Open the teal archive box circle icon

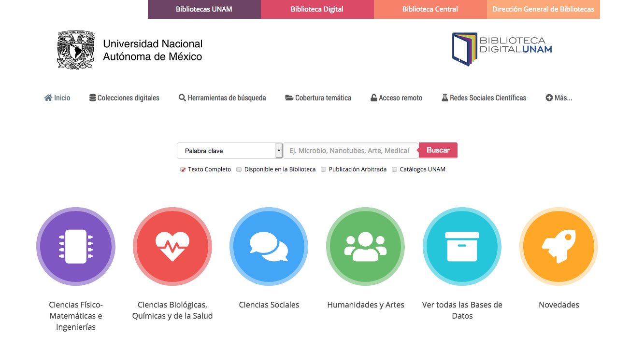(x=462, y=247)
